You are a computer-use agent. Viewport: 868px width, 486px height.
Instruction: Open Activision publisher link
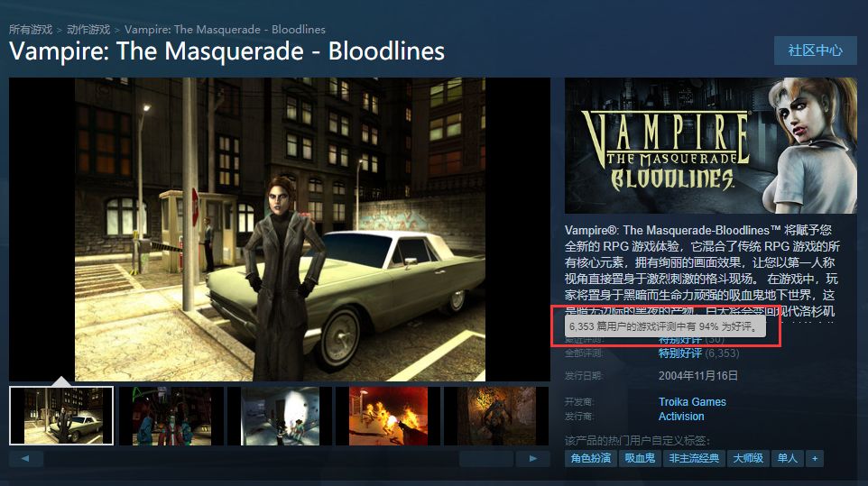681,417
